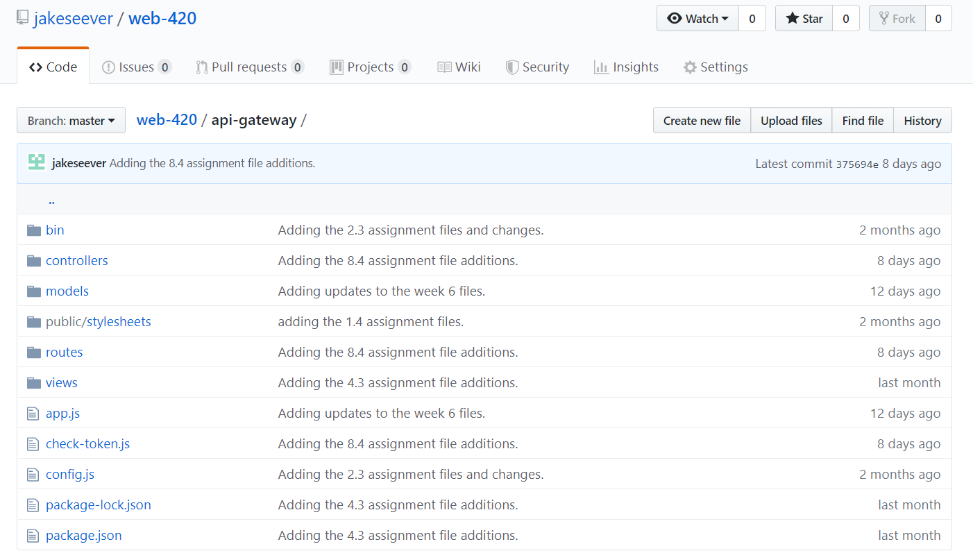The width and height of the screenshot is (973, 560).
Task: Click '12 days ago' on the app.js row
Action: [906, 413]
